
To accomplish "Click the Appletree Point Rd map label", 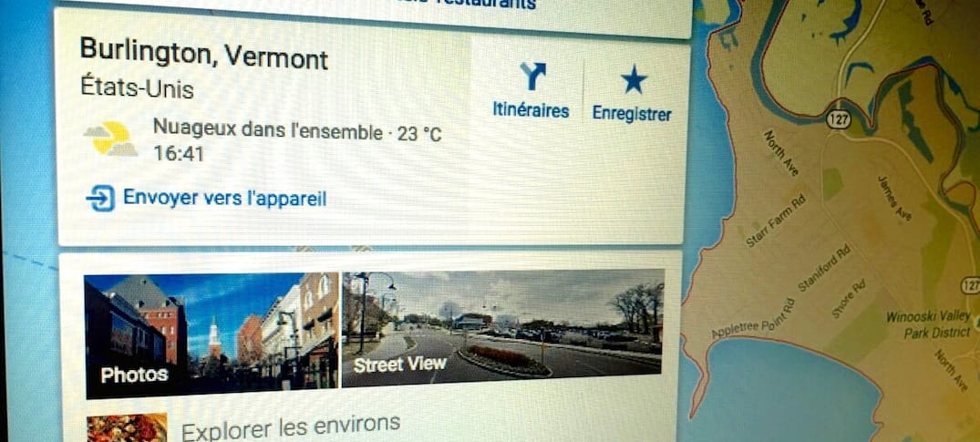I will click(x=755, y=320).
